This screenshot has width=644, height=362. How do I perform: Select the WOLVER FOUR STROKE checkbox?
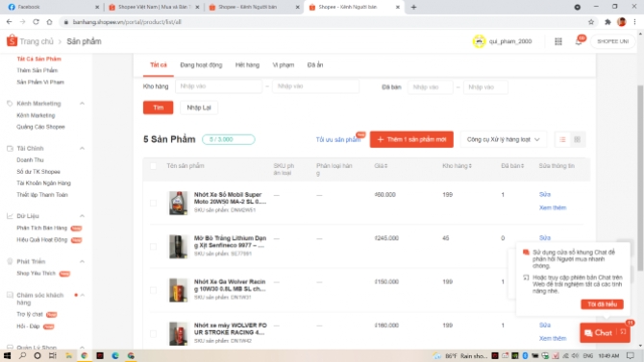point(153,334)
